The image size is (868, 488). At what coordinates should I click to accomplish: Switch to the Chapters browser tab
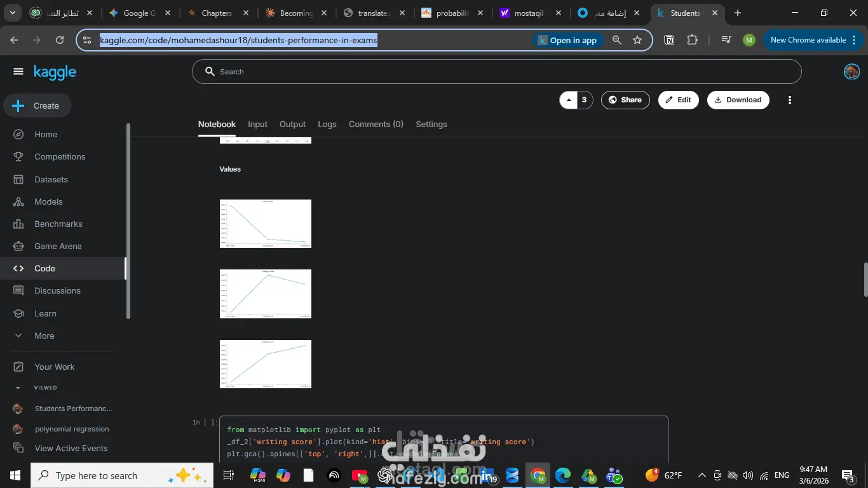click(x=217, y=13)
